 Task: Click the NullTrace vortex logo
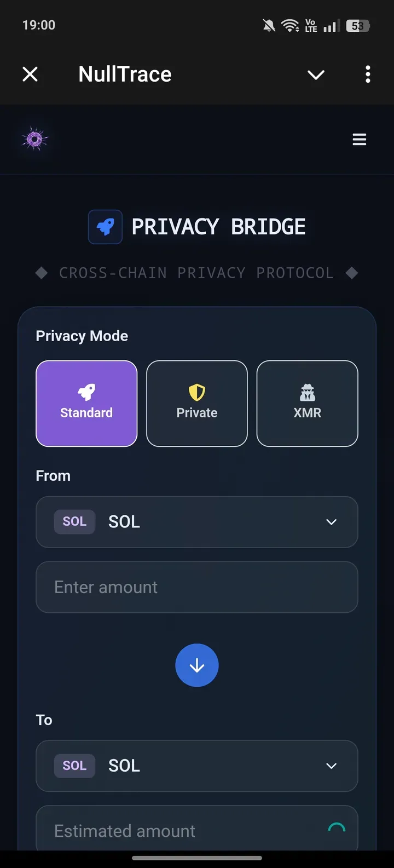point(34,139)
